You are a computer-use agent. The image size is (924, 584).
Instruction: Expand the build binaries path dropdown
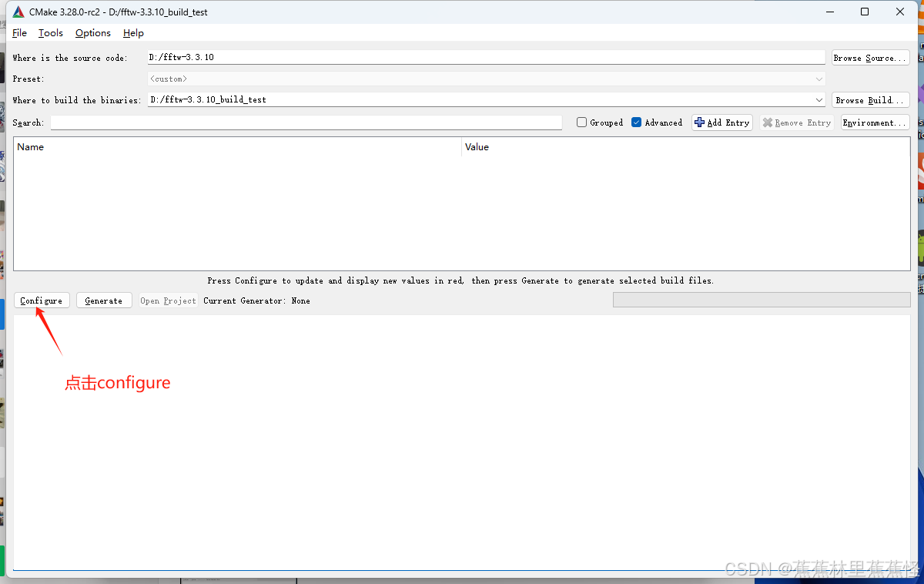tap(819, 99)
